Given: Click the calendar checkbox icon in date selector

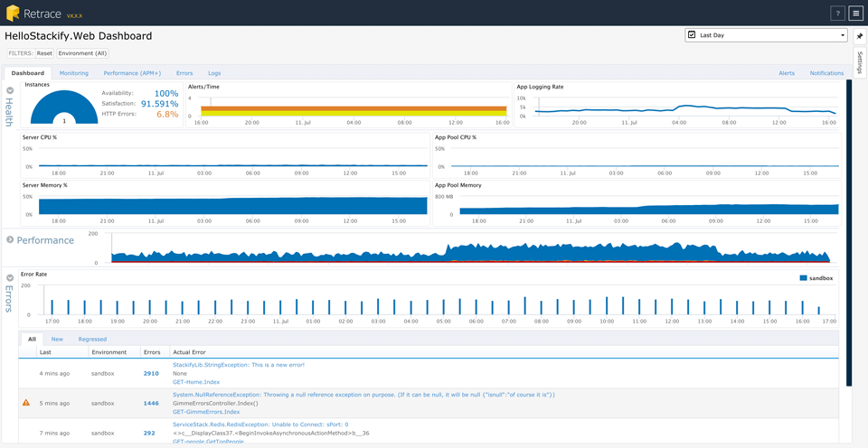Looking at the screenshot, I should (x=692, y=35).
